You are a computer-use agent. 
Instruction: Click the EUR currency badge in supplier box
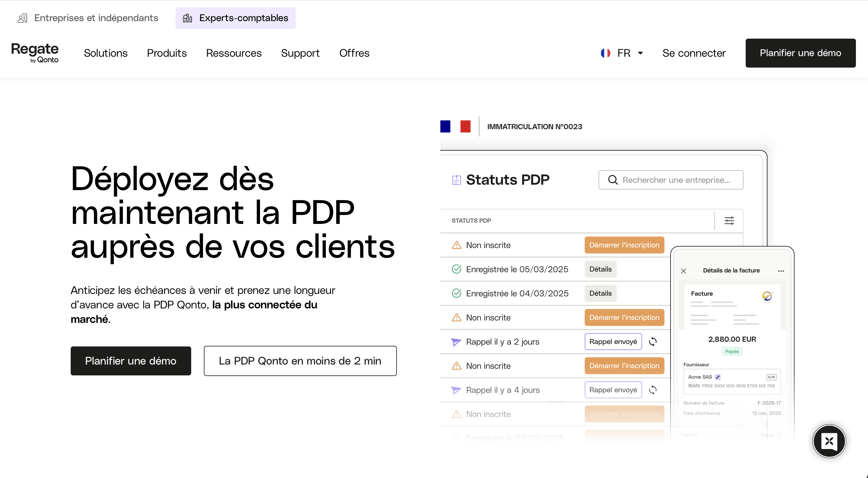pos(771,377)
